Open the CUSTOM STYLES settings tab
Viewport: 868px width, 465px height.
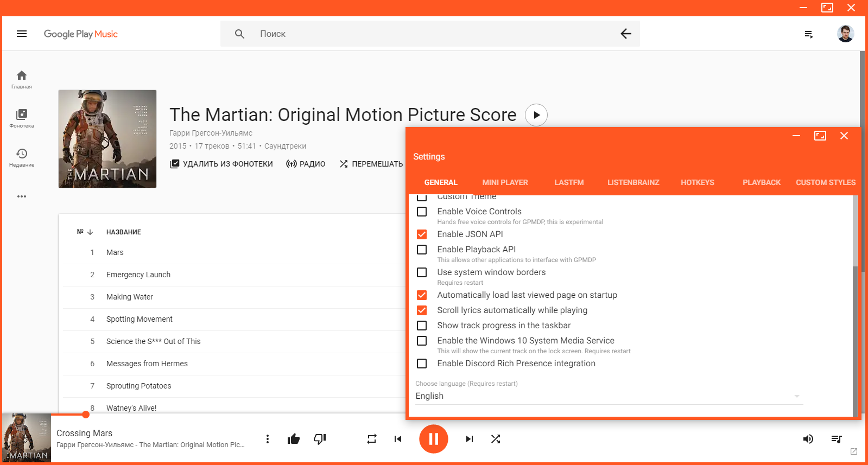pyautogui.click(x=826, y=182)
